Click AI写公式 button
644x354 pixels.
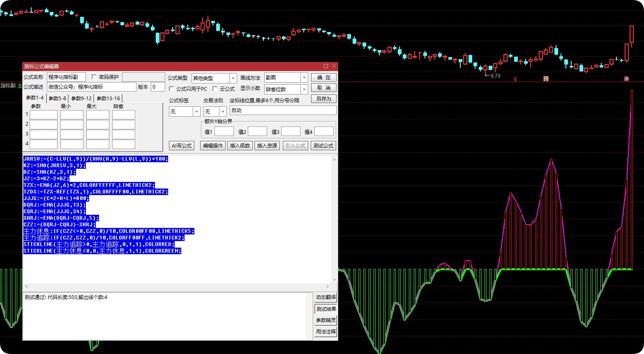pyautogui.click(x=182, y=145)
